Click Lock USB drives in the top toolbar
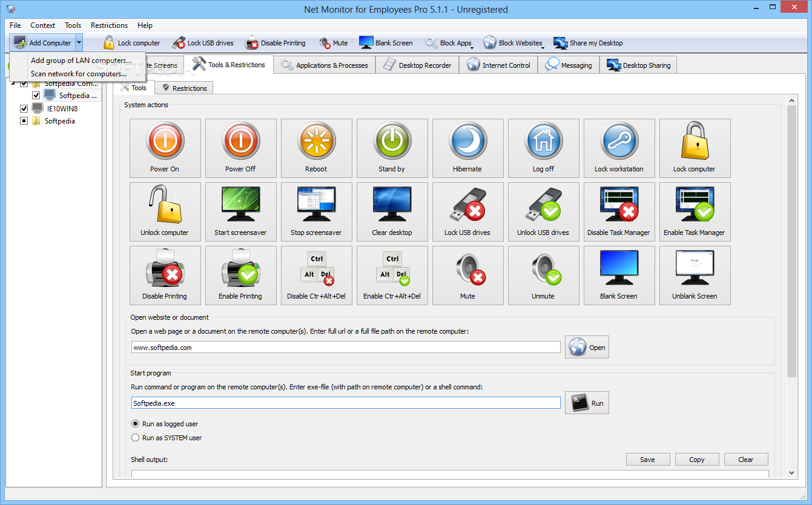This screenshot has width=812, height=505. (203, 43)
